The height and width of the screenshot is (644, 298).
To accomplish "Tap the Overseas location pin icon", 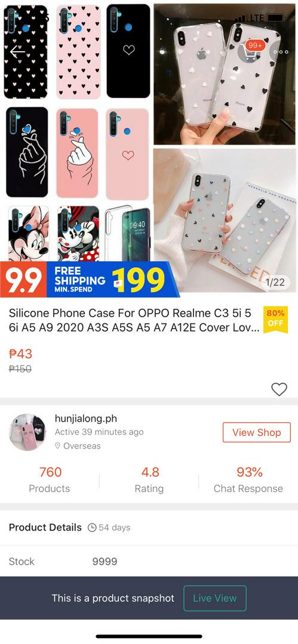I will coord(57,446).
